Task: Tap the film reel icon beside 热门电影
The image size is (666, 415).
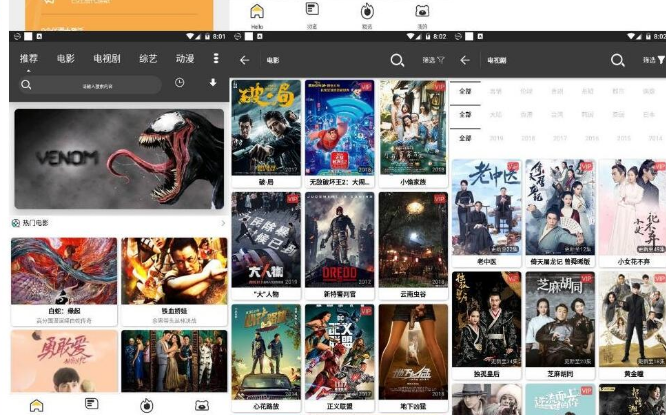Action: 16,223
